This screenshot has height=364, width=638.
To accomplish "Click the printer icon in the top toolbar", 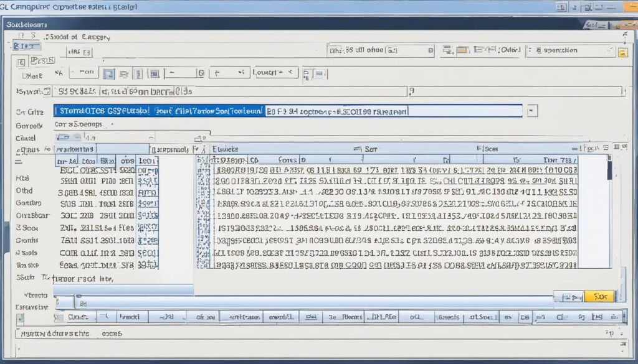I will click(x=123, y=73).
